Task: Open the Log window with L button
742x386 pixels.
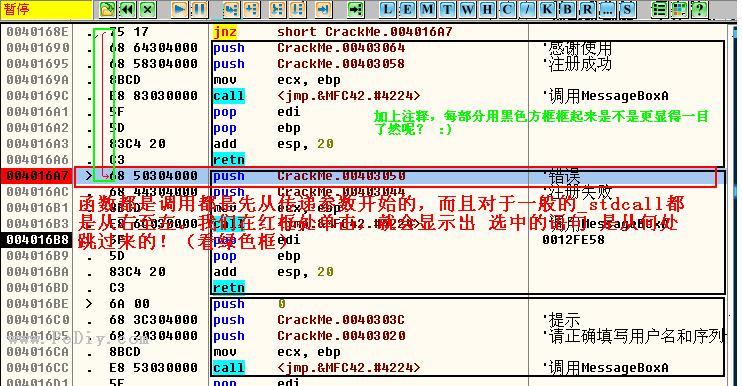Action: pos(387,9)
